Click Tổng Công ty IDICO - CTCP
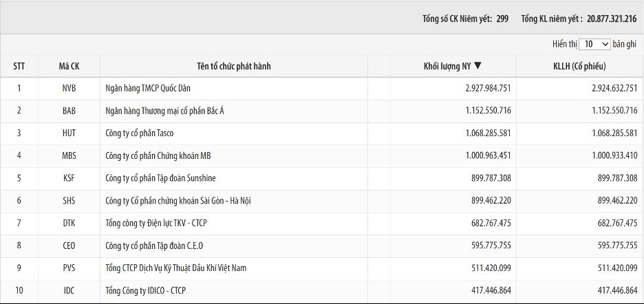 [145, 290]
